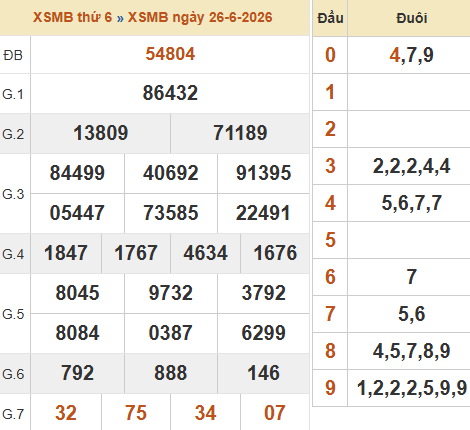470x430 pixels.
Task: Select seventh prize number 75
Action: (136, 413)
